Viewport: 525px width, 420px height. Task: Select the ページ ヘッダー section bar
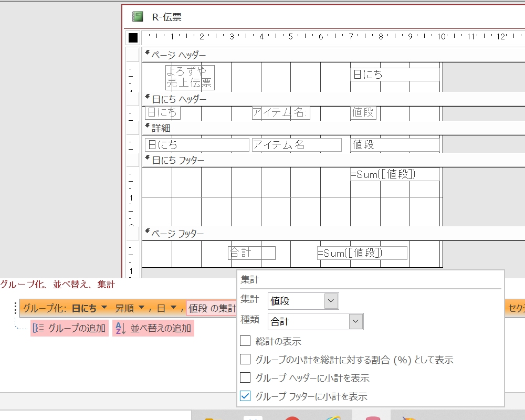[333, 55]
